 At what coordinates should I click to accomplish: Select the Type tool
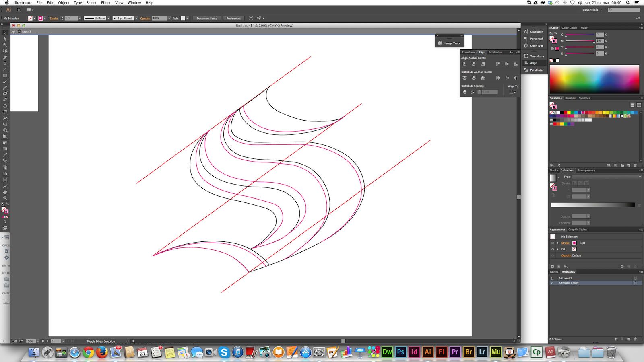[5, 64]
